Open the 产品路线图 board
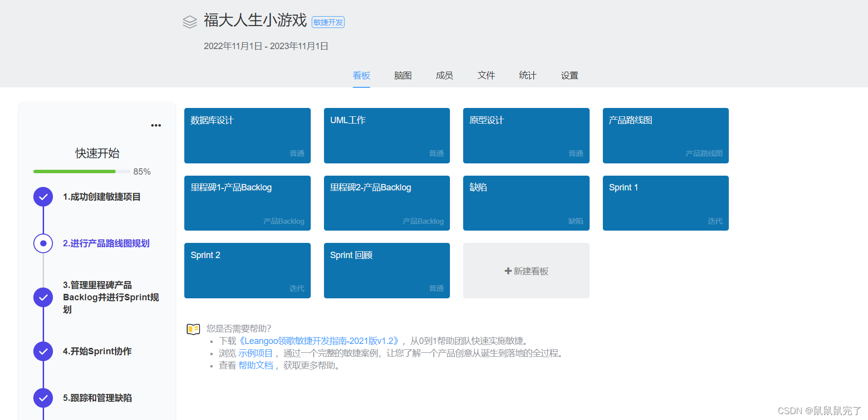This screenshot has width=868, height=420. [666, 135]
